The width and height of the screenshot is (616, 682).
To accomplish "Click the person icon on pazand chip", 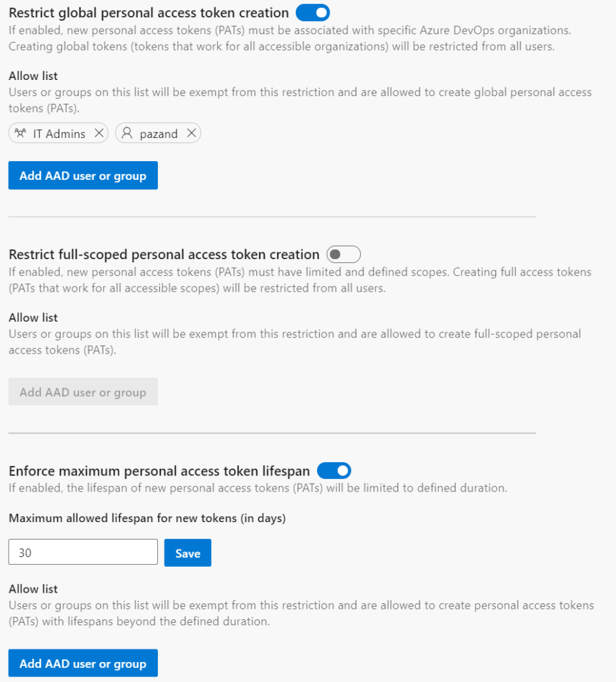I will coord(127,134).
